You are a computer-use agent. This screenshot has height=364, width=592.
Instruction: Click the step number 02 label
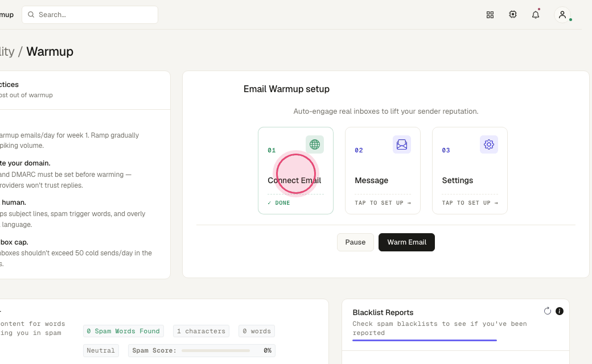pos(359,150)
